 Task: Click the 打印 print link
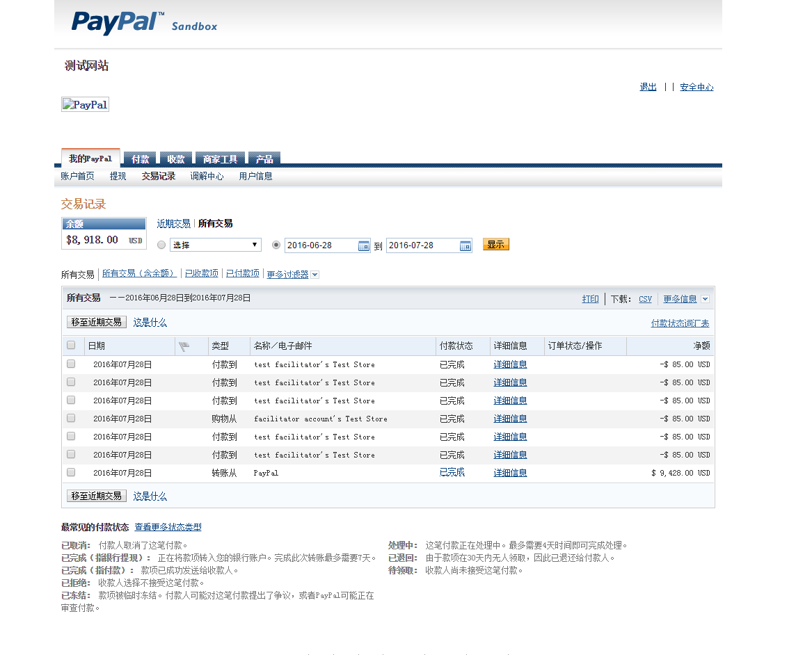point(590,299)
